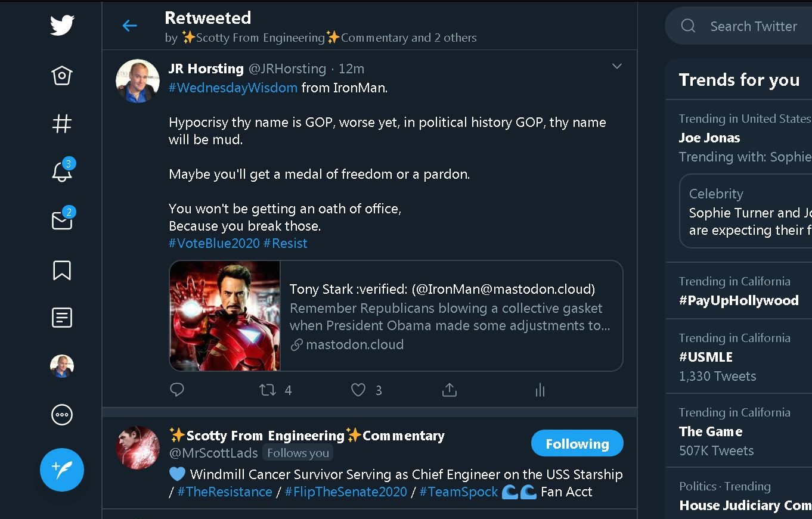Go back with the left arrow
Image resolution: width=812 pixels, height=519 pixels.
[x=129, y=26]
